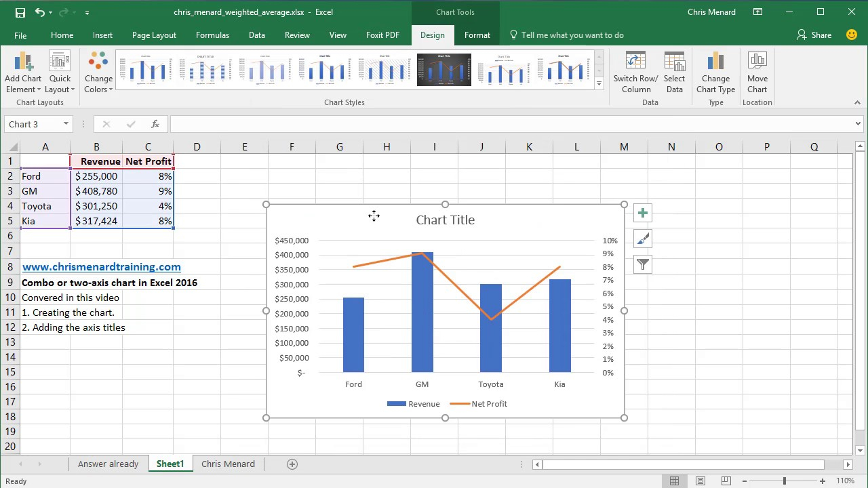Click the Select Data icon
Screen dimensions: 868x488
tap(674, 71)
